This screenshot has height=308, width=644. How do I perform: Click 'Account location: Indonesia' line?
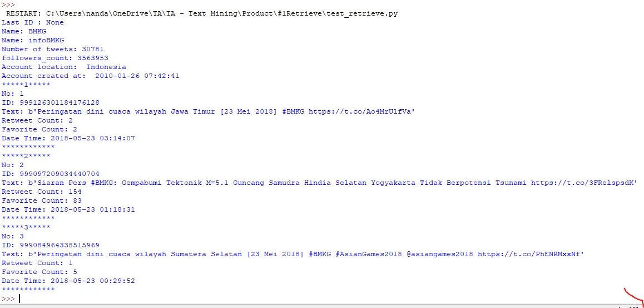63,67
